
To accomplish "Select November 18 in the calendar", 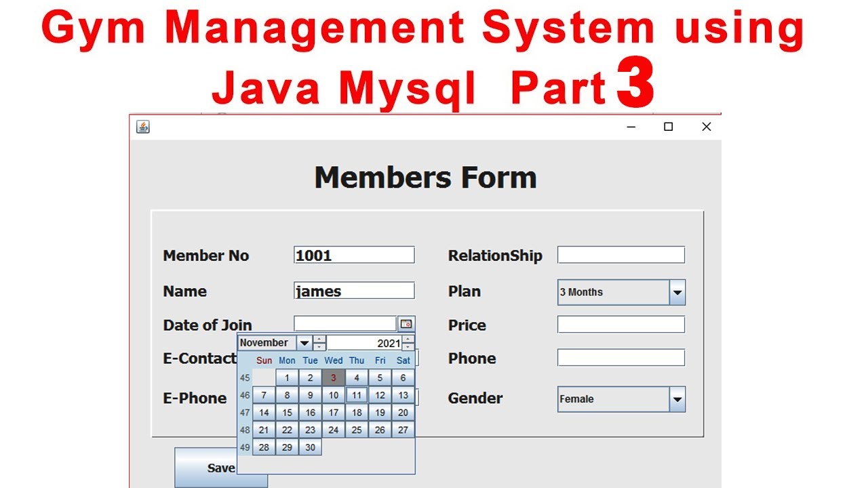I will pos(357,413).
